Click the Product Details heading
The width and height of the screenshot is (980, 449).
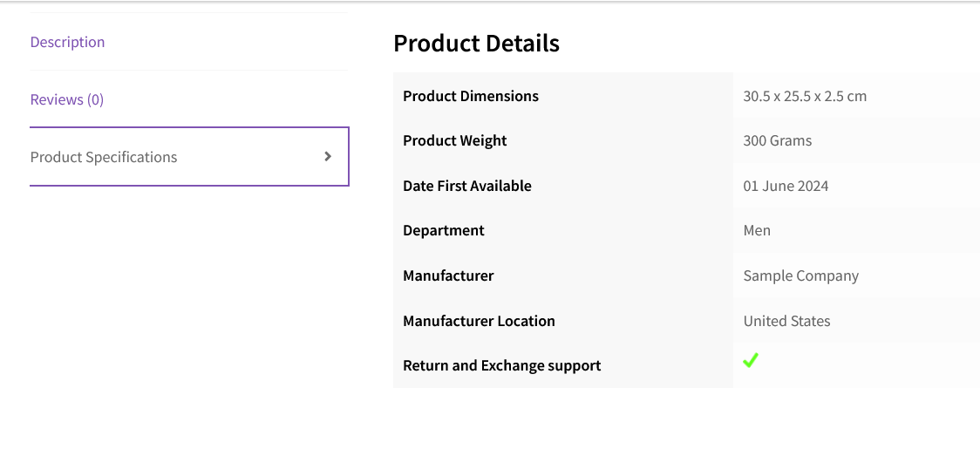point(476,43)
